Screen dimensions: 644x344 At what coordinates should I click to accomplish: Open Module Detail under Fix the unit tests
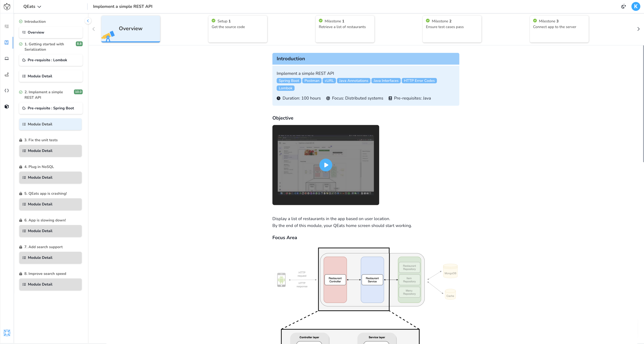(50, 151)
